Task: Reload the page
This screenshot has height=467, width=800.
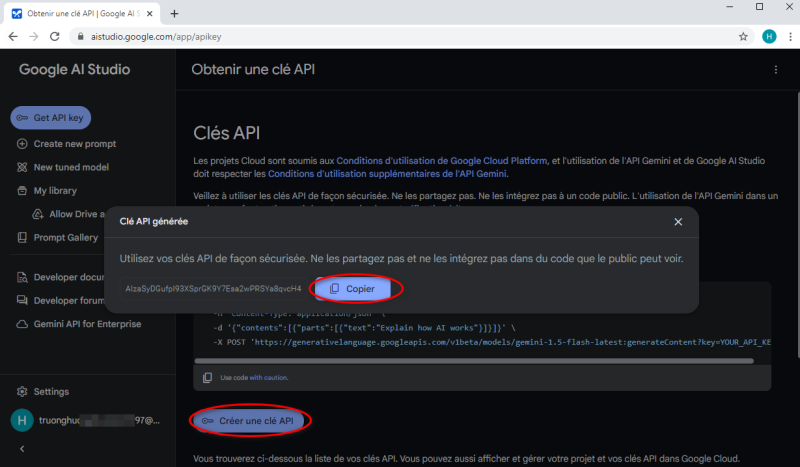Action: [55, 37]
